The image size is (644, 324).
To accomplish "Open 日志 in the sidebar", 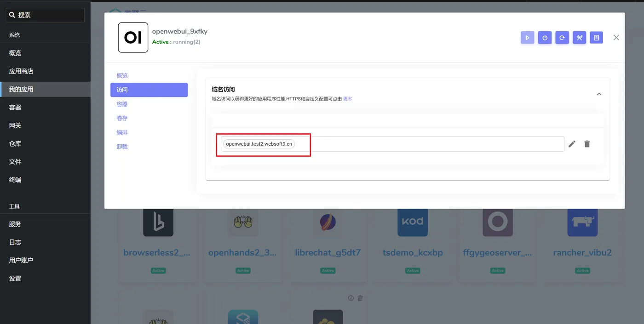I will click(45, 242).
